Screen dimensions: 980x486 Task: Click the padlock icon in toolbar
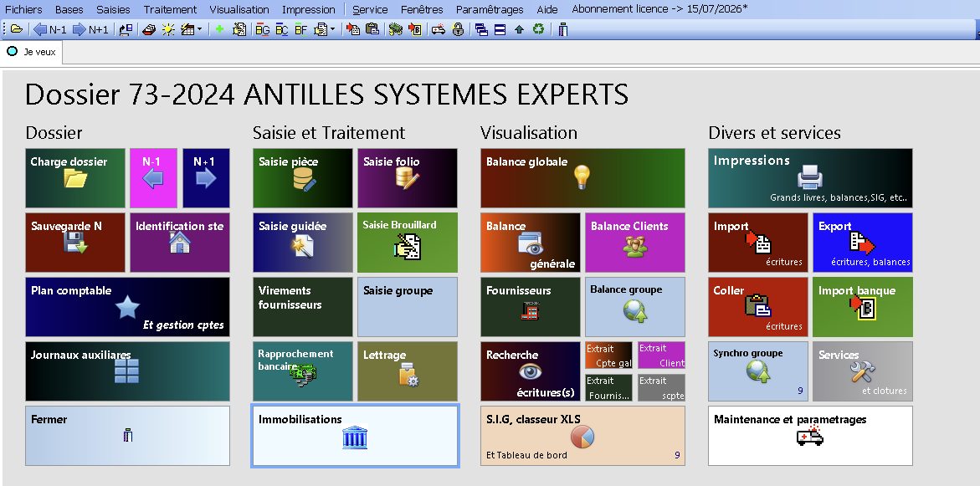coord(458,29)
